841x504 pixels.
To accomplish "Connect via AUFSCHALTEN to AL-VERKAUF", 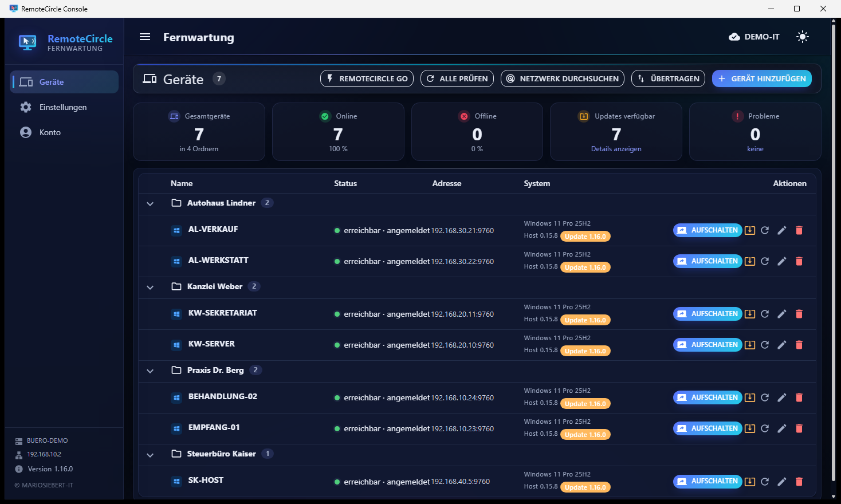I will coord(708,230).
